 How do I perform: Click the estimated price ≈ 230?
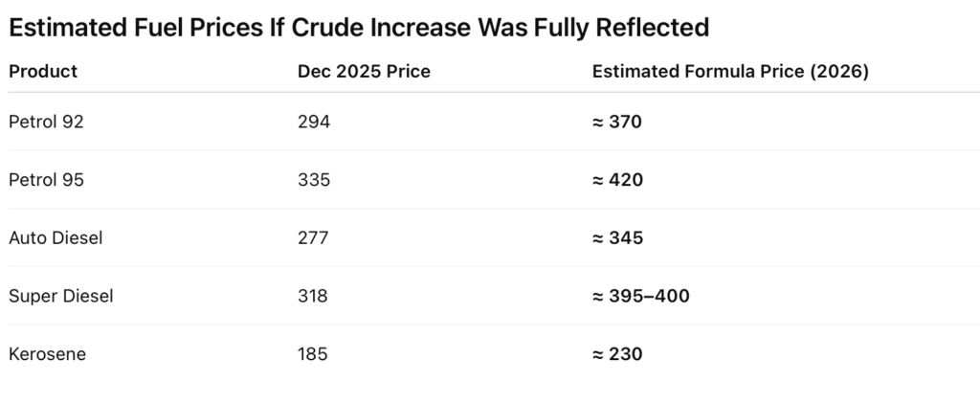(617, 354)
